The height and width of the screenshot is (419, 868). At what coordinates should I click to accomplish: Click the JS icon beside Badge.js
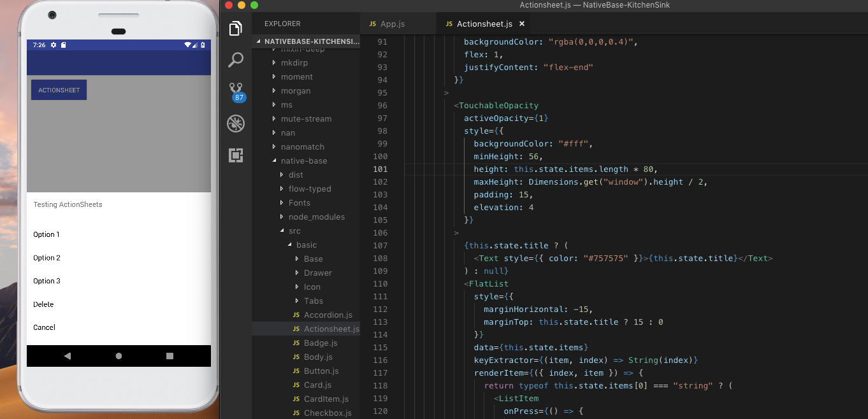[296, 343]
